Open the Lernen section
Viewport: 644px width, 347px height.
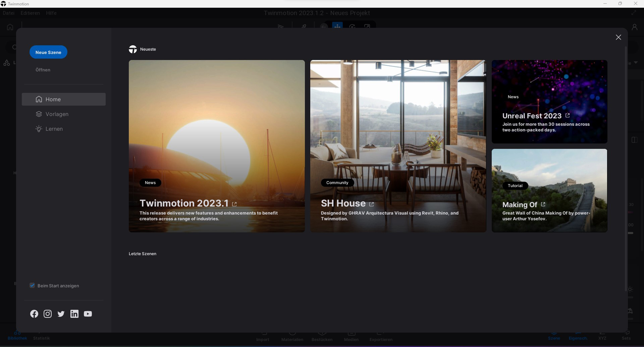pyautogui.click(x=54, y=129)
